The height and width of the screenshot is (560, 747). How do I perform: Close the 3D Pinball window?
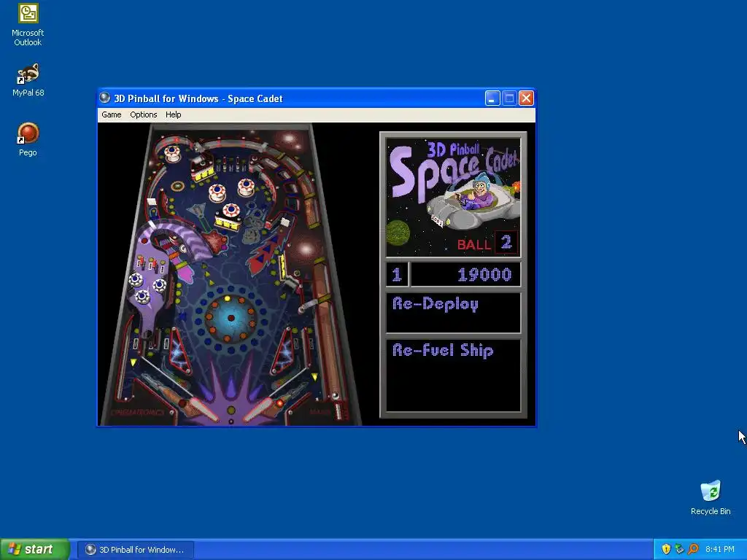tap(526, 98)
